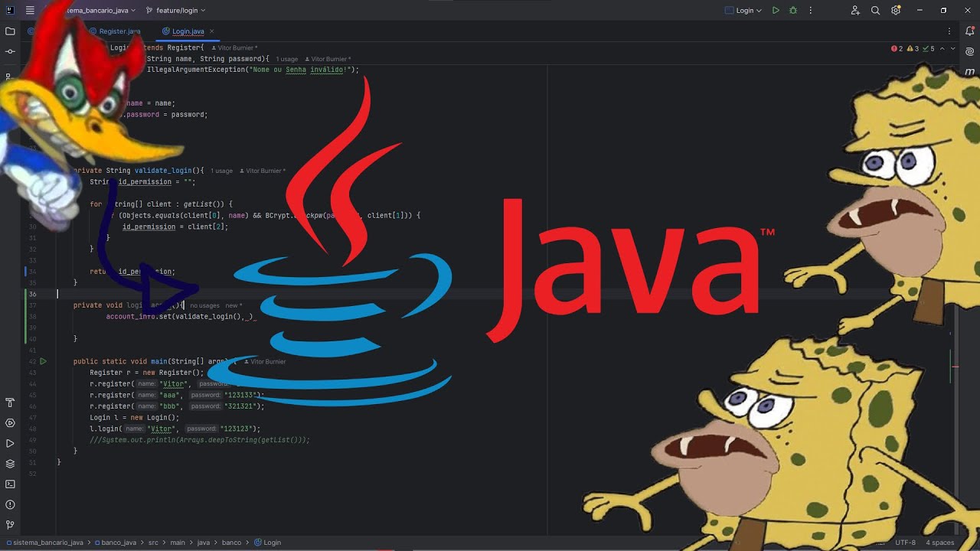980x551 pixels.
Task: Open the Git tool window
Action: [x=10, y=525]
